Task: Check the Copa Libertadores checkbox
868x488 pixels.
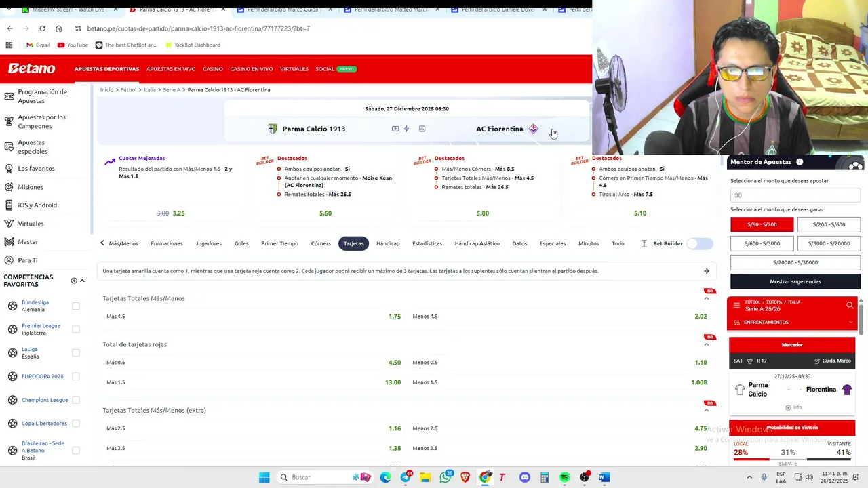Action: pyautogui.click(x=76, y=424)
